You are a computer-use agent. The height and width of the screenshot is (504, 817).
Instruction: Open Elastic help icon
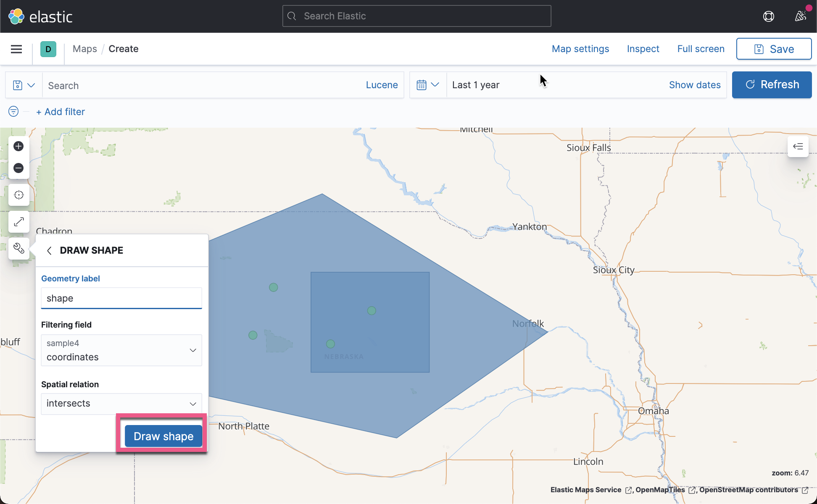point(769,16)
